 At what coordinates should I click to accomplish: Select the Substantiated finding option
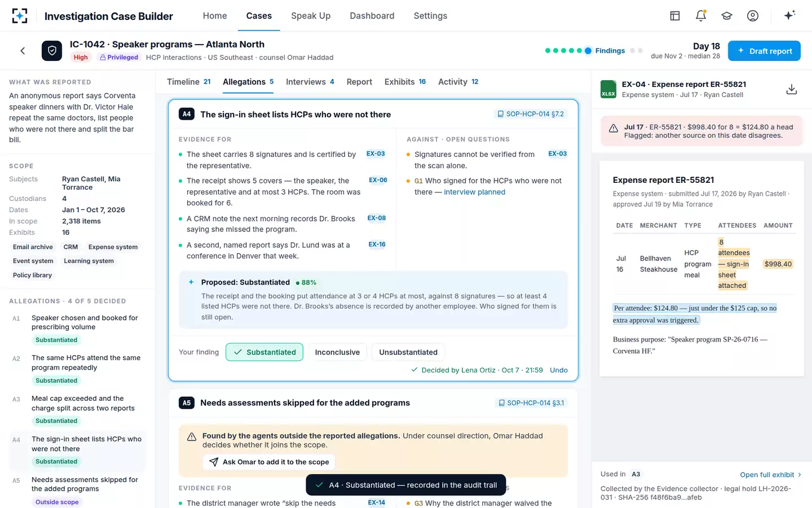tap(264, 352)
